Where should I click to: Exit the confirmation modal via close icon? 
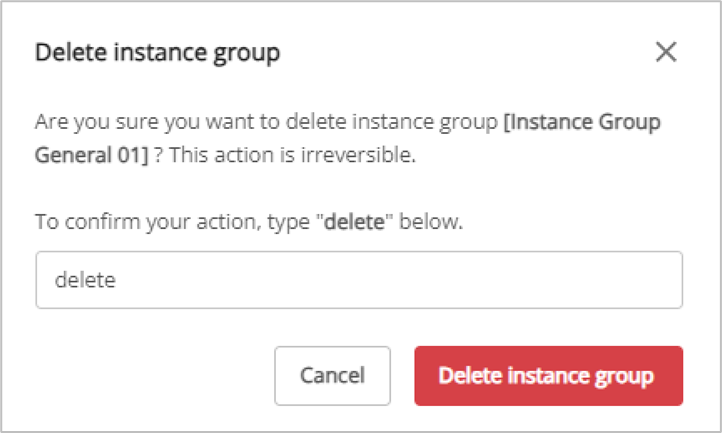pyautogui.click(x=666, y=52)
